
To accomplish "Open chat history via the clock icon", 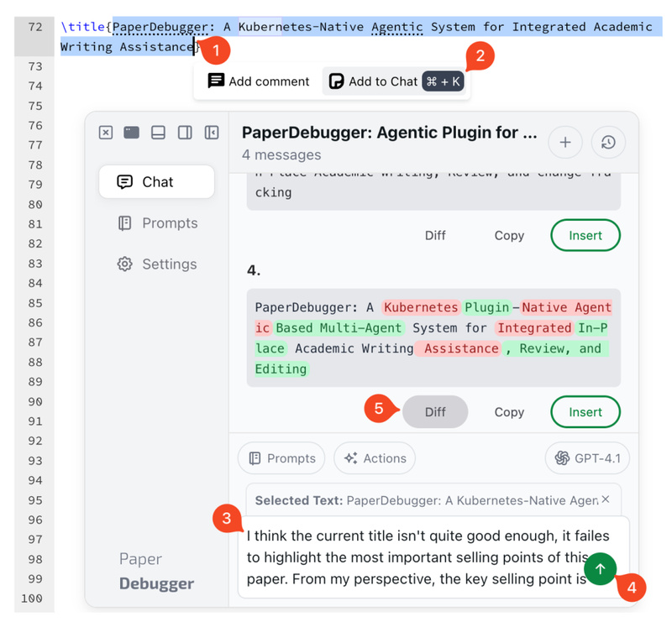I will click(x=609, y=143).
